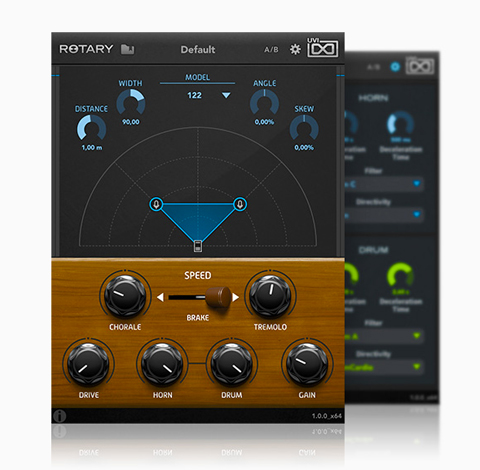This screenshot has width=480, height=470.
Task: Click the angle value 0,00%
Action: tap(264, 122)
